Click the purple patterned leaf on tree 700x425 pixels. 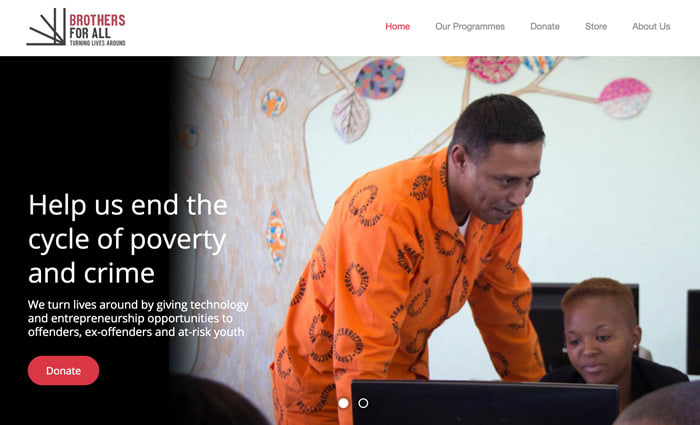[379, 79]
